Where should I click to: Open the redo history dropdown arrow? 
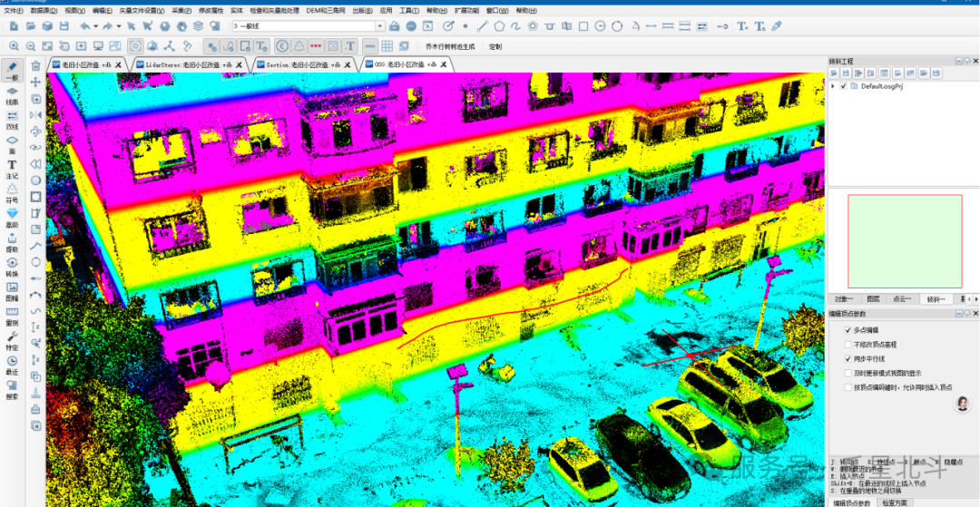point(118,26)
